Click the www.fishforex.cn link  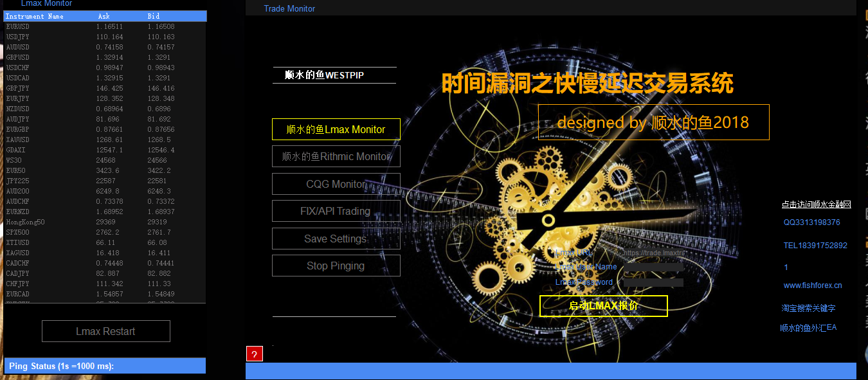(813, 285)
